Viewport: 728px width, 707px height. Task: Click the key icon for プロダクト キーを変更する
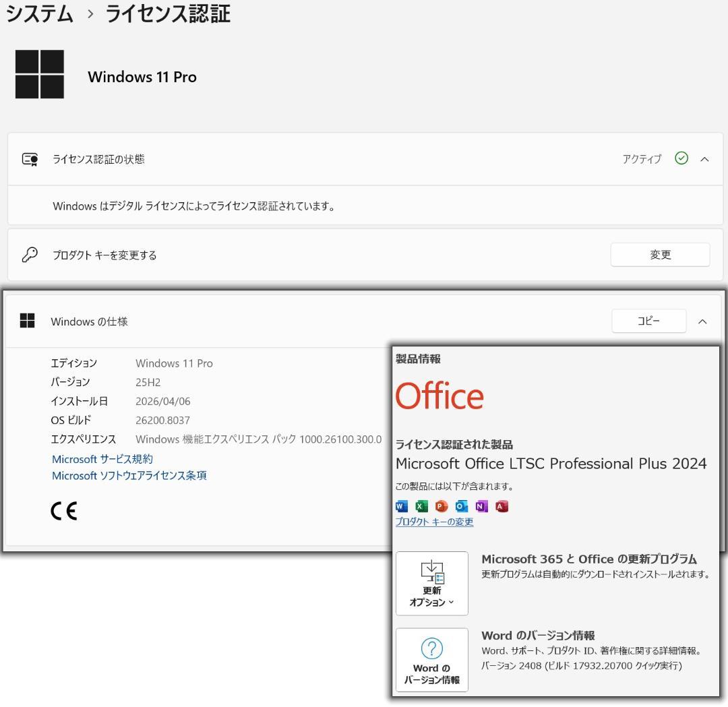click(30, 254)
